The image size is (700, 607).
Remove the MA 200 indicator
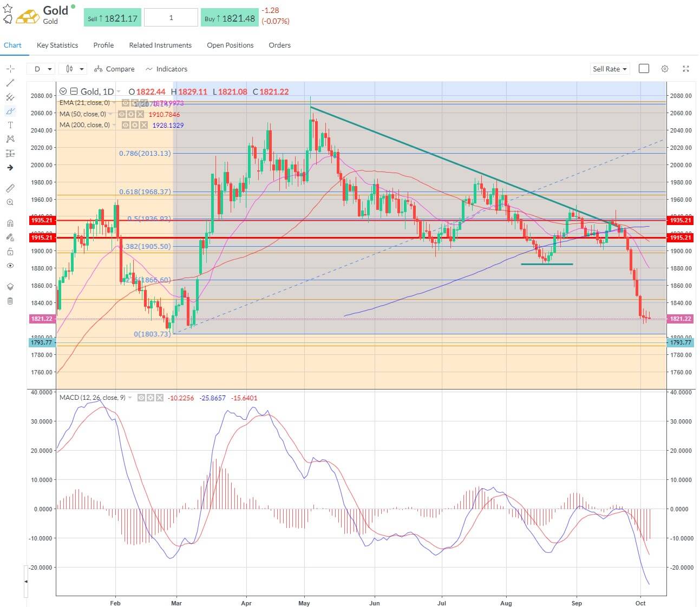click(x=144, y=125)
